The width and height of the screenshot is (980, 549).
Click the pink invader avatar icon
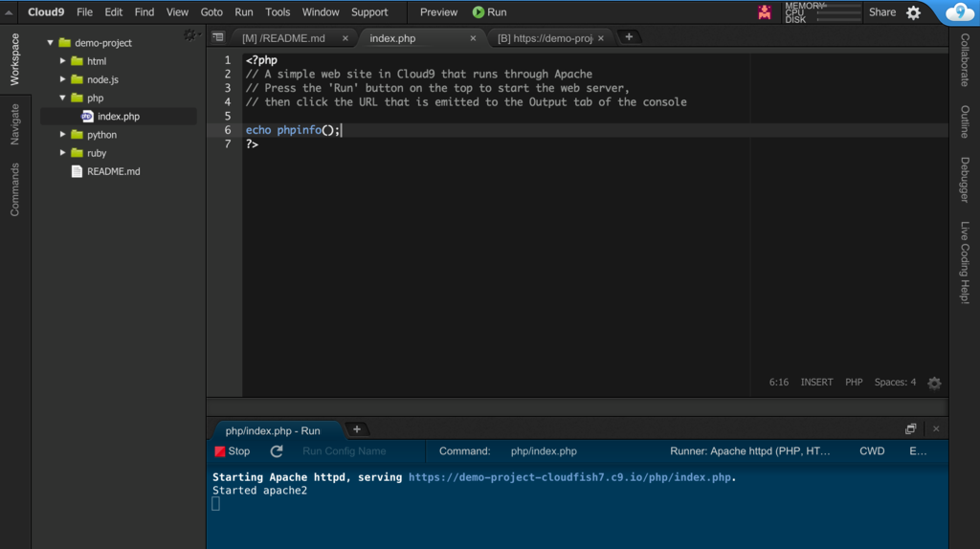[765, 11]
